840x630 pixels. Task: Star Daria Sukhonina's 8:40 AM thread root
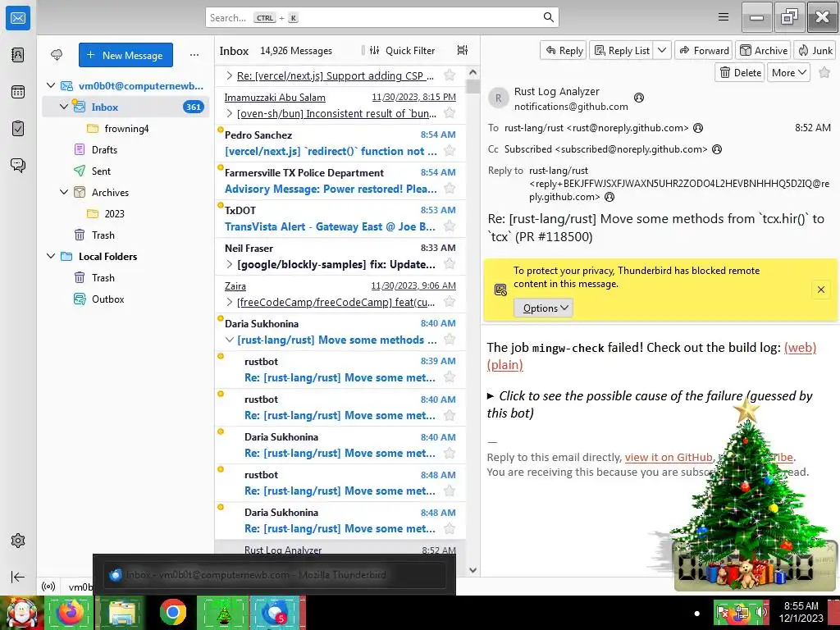pos(450,339)
